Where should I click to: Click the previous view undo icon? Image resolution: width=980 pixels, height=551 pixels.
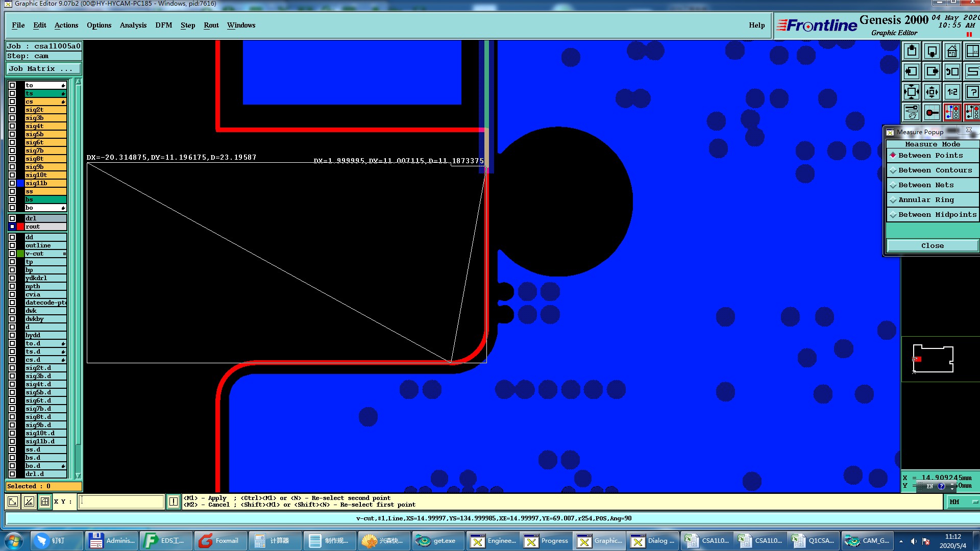pos(952,72)
